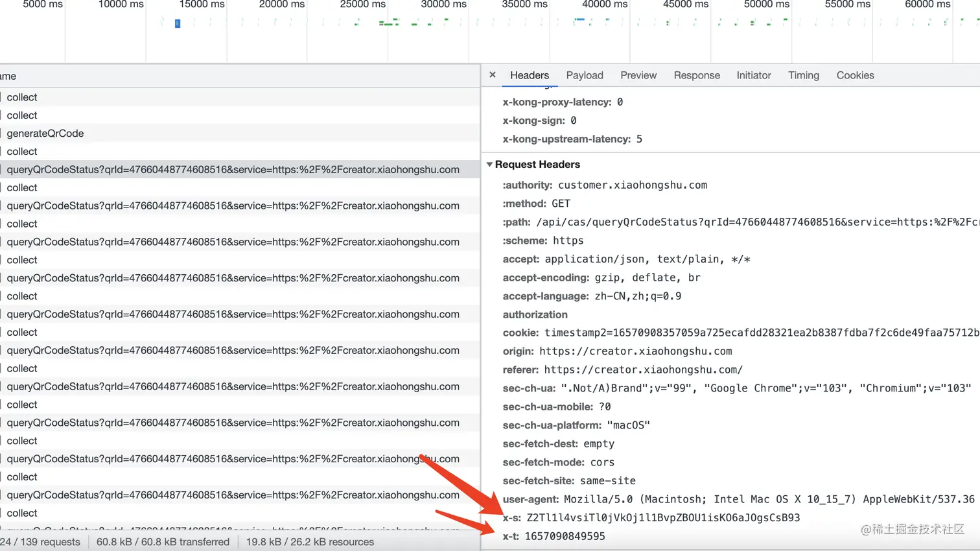The width and height of the screenshot is (980, 551).
Task: Click the 19.8 kB / 26.2 kB resources status
Action: 310,542
